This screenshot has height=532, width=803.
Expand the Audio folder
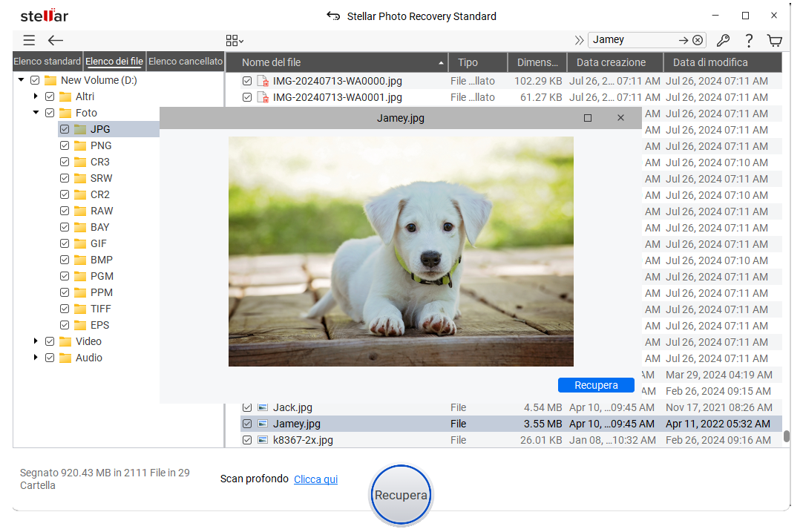36,358
